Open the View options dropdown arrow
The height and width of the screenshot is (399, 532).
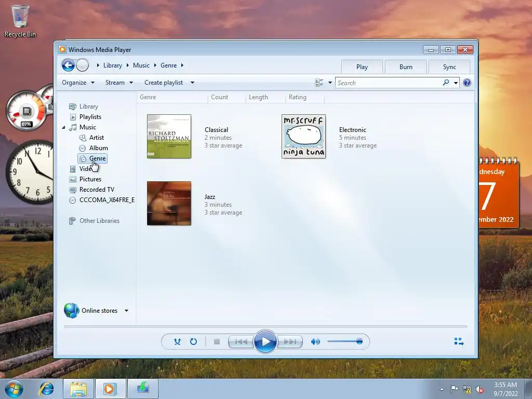(330, 83)
